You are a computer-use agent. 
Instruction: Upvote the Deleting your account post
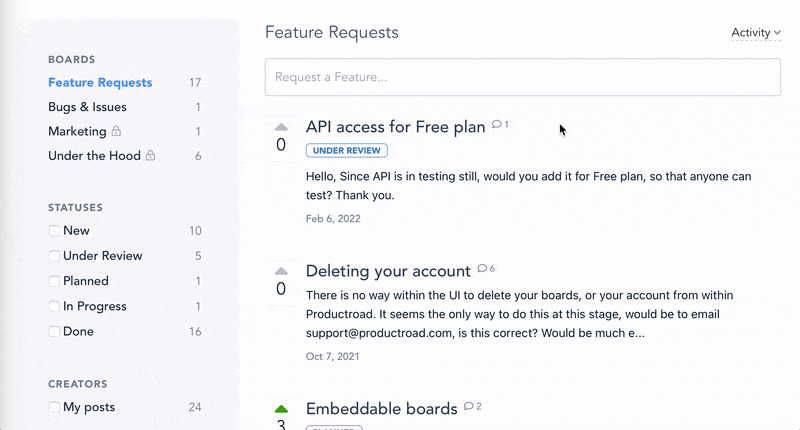[x=281, y=271]
